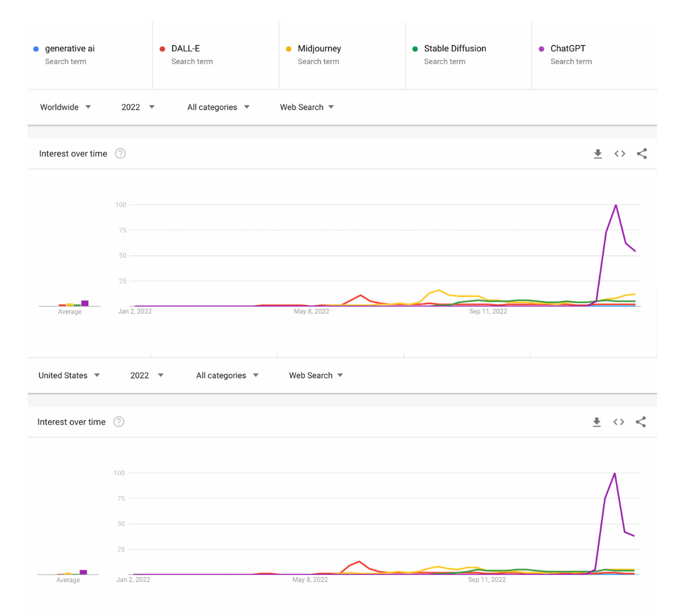685x616 pixels.
Task: Click the blue generative ai color dot
Action: [36, 49]
